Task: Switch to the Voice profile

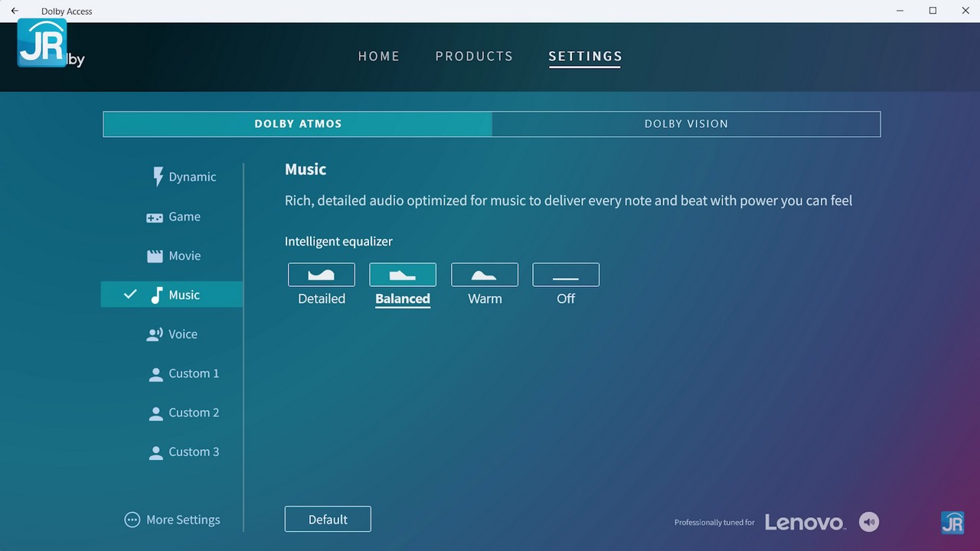Action: coord(172,334)
